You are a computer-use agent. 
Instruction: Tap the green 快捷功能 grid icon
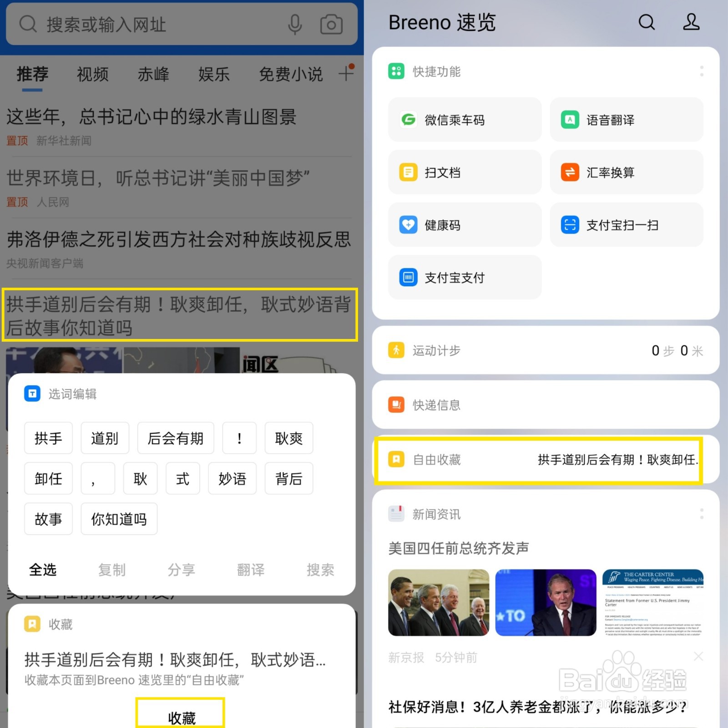click(x=396, y=71)
